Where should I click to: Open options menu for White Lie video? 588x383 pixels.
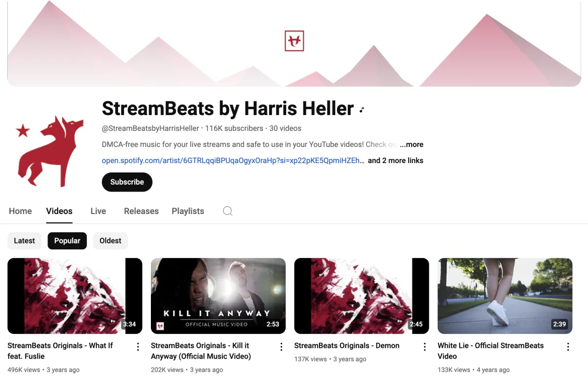coord(568,347)
